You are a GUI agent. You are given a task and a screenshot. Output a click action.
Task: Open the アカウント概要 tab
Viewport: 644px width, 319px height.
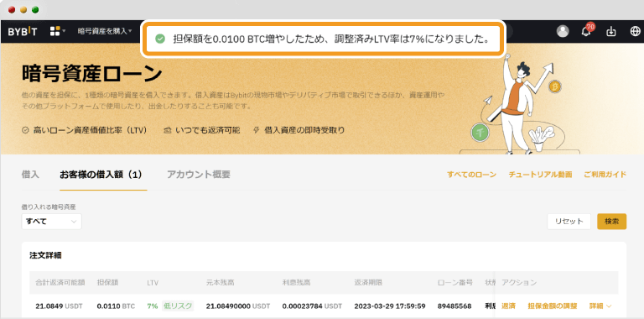(199, 175)
